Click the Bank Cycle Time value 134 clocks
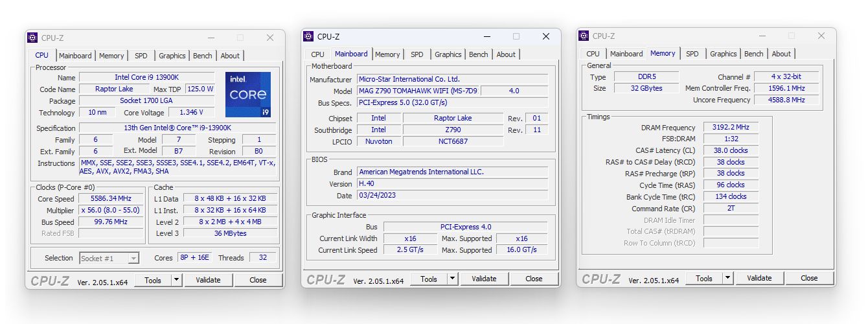Screen dimensions: 868x324 [731, 197]
